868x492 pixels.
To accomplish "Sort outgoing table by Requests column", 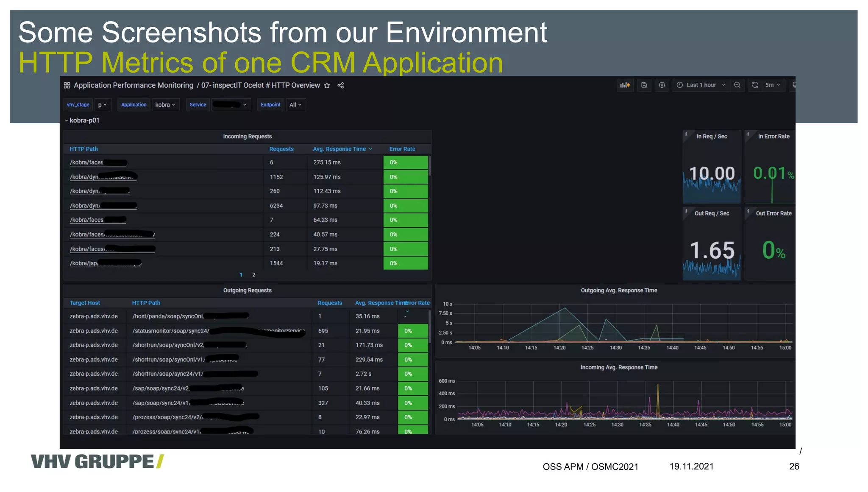I will [x=330, y=303].
